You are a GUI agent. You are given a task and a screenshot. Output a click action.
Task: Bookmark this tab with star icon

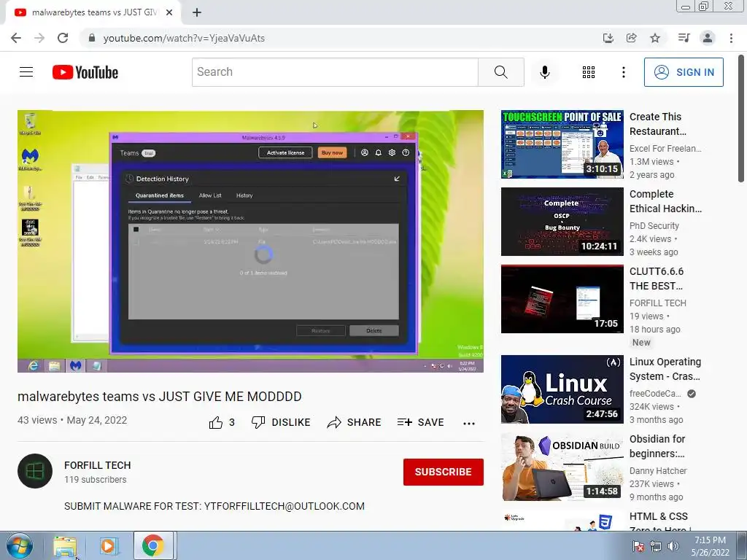coord(655,38)
